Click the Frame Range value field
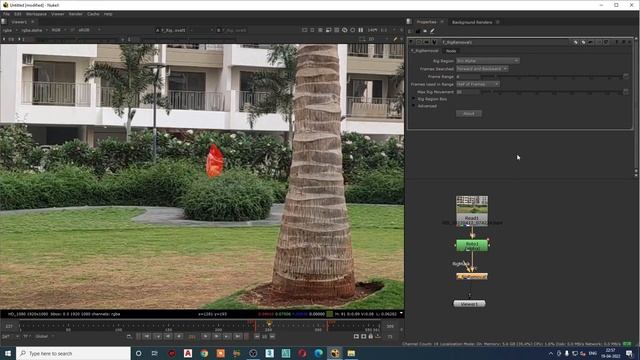This screenshot has height=360, width=640. pos(468,76)
